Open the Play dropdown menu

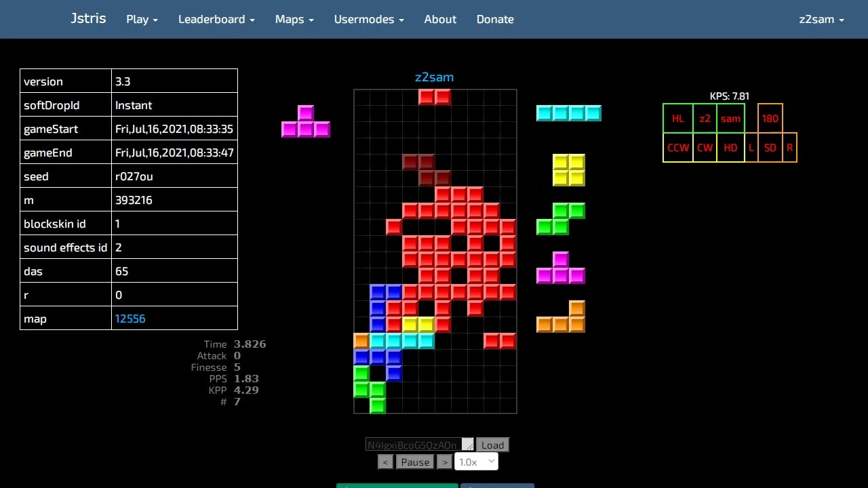[x=142, y=19]
